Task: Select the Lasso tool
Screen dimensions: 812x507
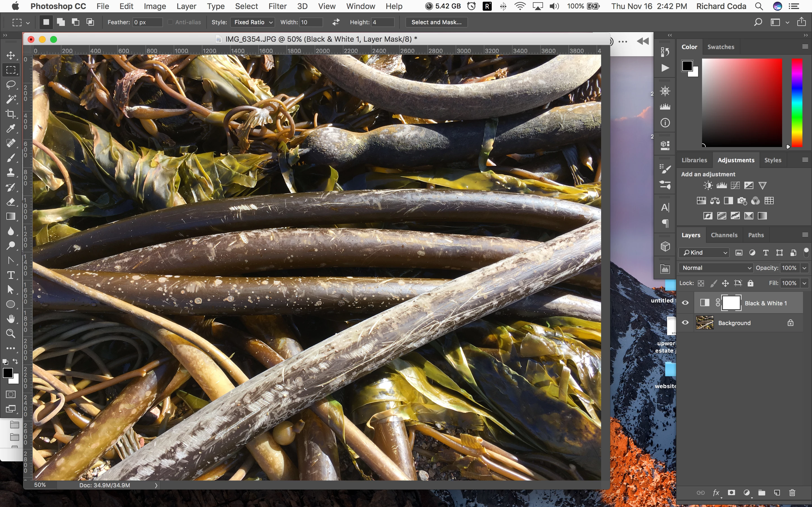Action: 11,84
